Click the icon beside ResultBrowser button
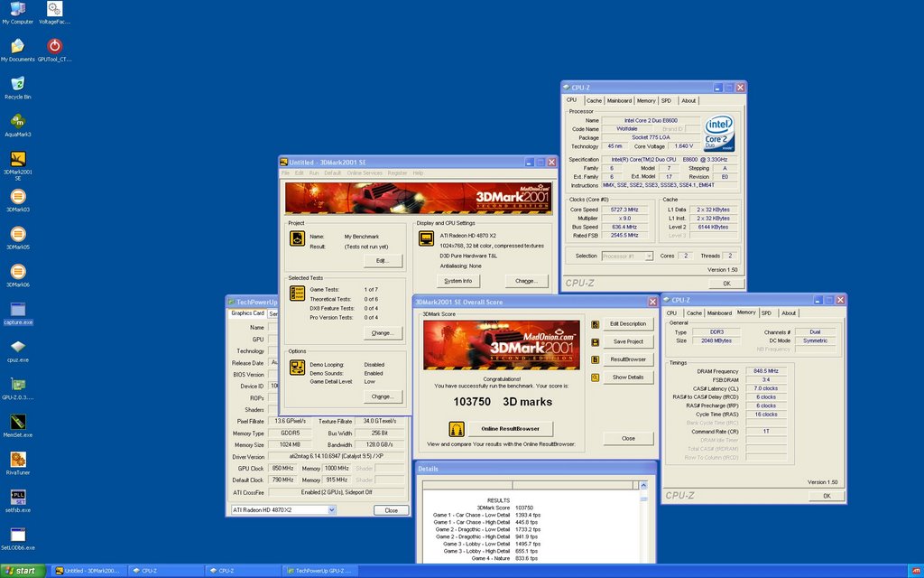The image size is (924, 578). 596,359
